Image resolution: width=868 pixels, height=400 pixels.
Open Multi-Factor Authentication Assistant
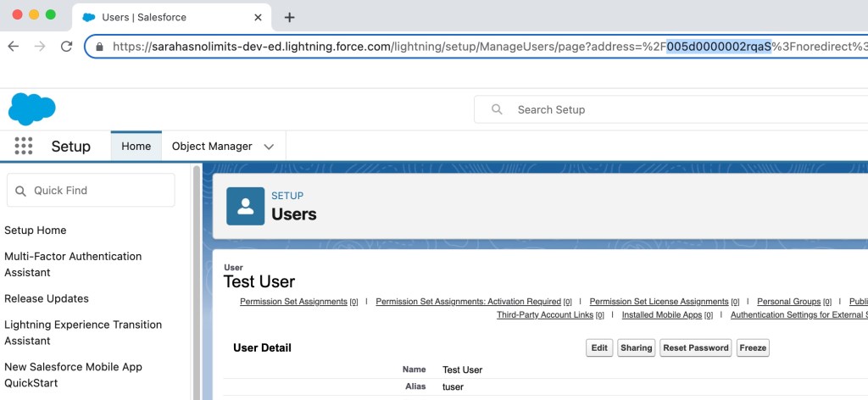click(x=73, y=264)
